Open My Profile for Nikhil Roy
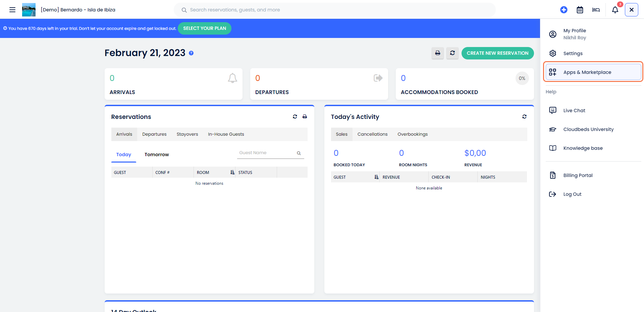 coord(594,34)
